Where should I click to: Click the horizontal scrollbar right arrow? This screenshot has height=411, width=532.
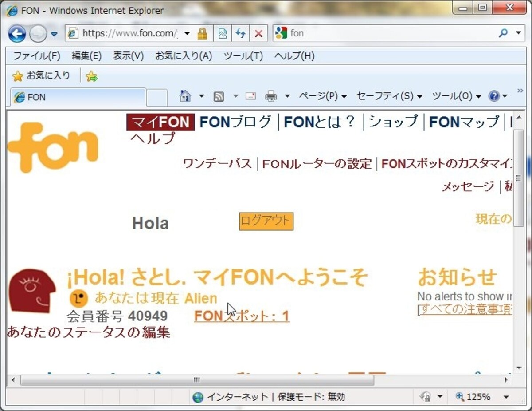point(507,380)
